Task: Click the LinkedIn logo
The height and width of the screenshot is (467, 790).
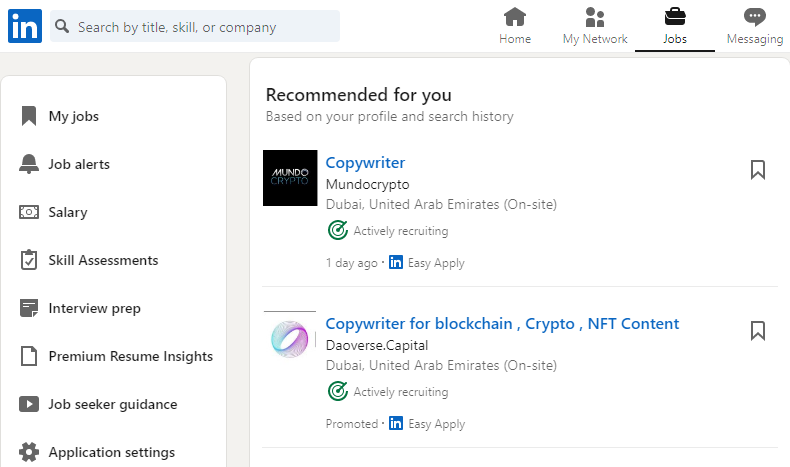Action: tap(25, 26)
